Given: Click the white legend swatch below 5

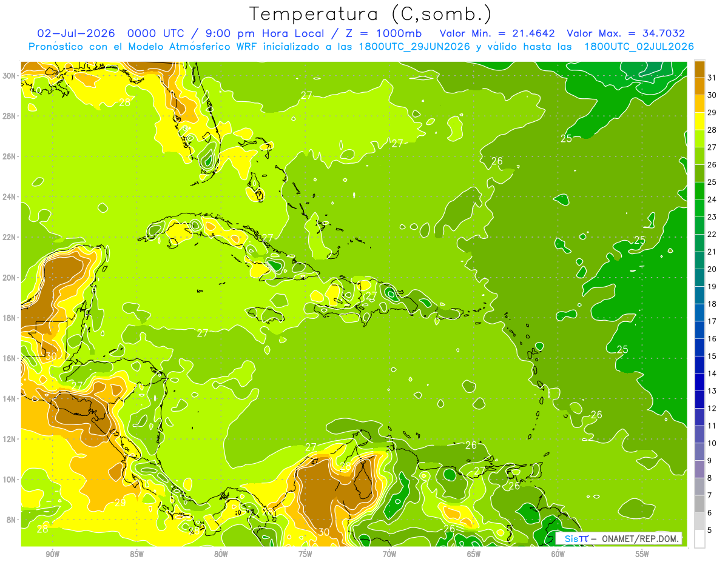Looking at the screenshot, I should point(699,539).
